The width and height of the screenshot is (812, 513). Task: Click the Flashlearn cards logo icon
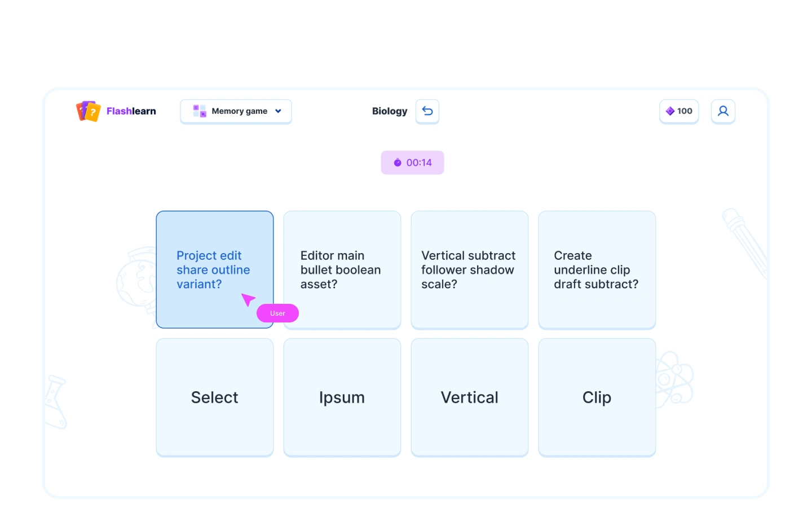pyautogui.click(x=88, y=111)
